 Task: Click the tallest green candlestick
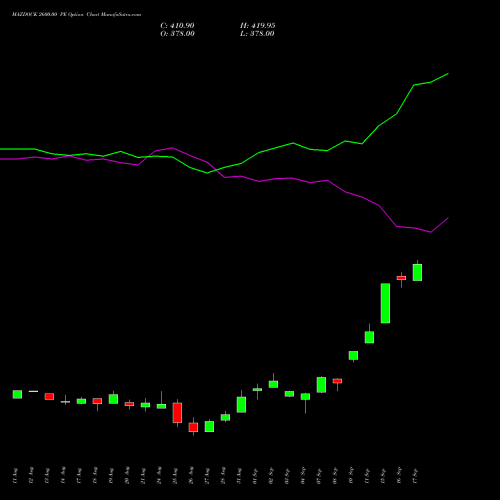(x=385, y=303)
